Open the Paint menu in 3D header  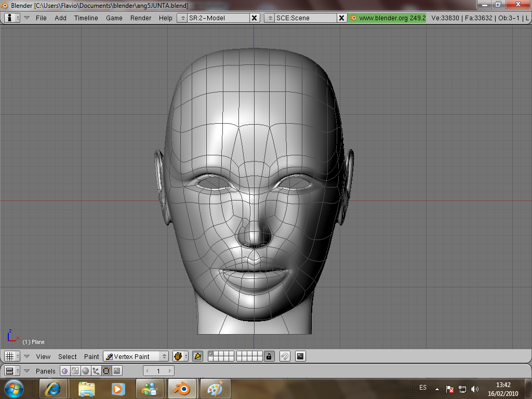pos(91,356)
